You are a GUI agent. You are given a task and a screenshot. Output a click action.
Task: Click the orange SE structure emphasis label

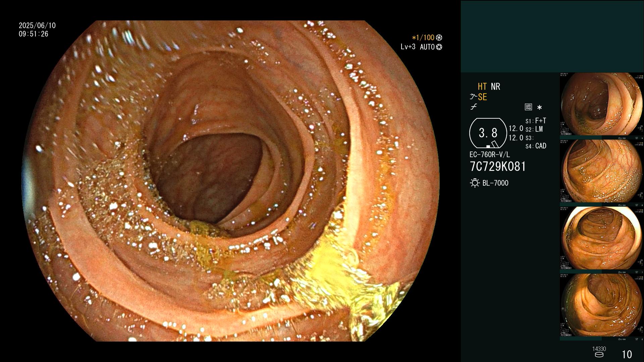coord(482,97)
